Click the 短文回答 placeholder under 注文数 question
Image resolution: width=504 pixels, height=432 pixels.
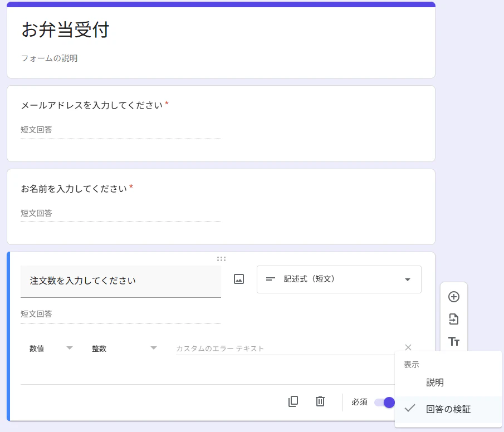tap(36, 314)
